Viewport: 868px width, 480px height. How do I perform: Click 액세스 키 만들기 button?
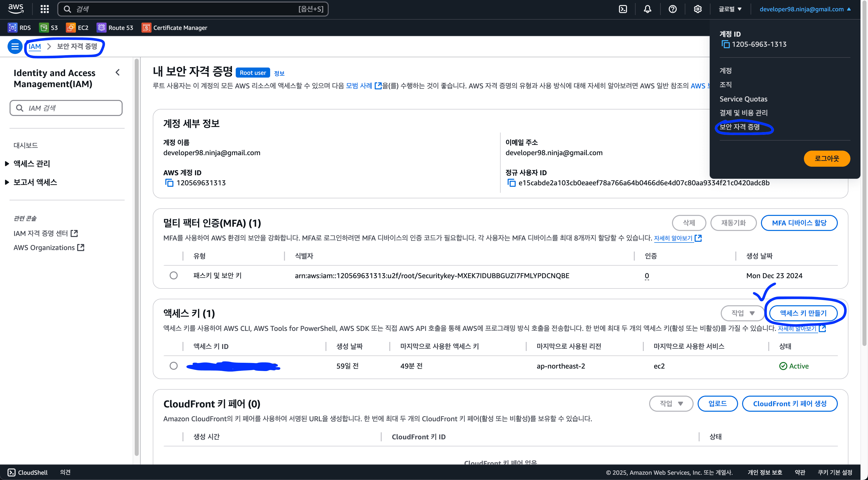coord(803,313)
